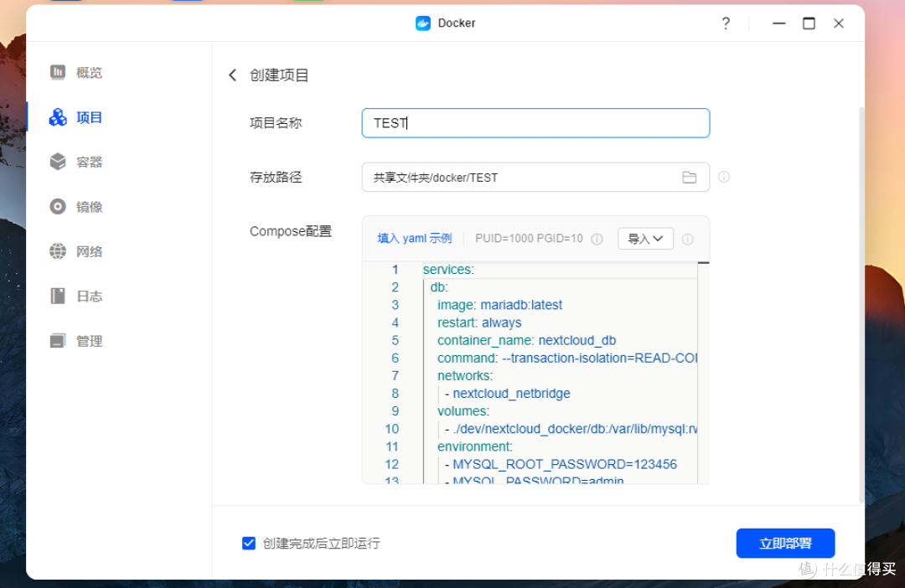This screenshot has height=588, width=905.
Task: Click line 'container_name: nextcloud_db'
Action: click(x=526, y=340)
